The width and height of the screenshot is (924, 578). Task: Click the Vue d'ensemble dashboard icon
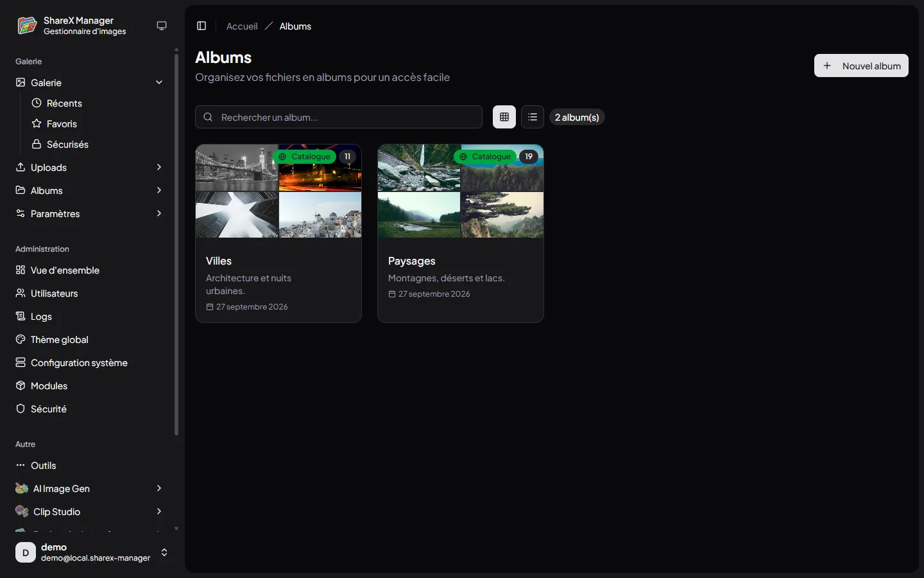[x=21, y=270]
